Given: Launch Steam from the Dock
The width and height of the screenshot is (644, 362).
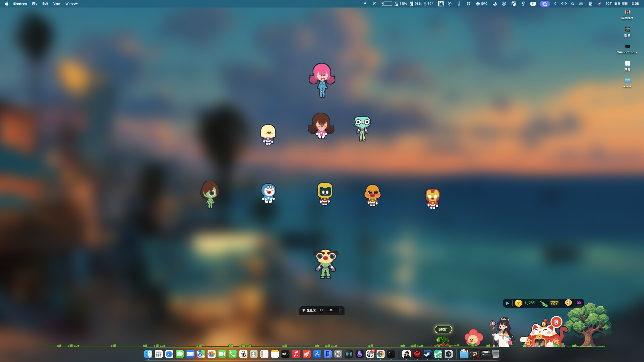Looking at the screenshot, I should tap(427, 354).
